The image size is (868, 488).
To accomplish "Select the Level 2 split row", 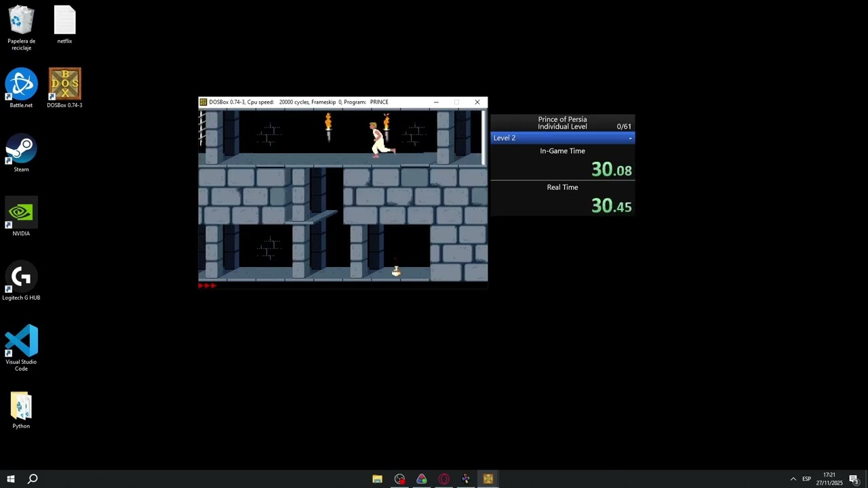I will 562,138.
